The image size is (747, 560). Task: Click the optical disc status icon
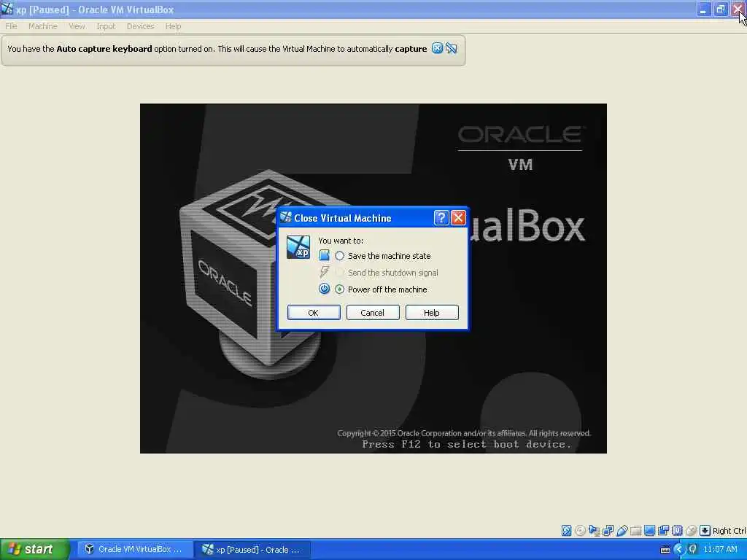(580, 531)
